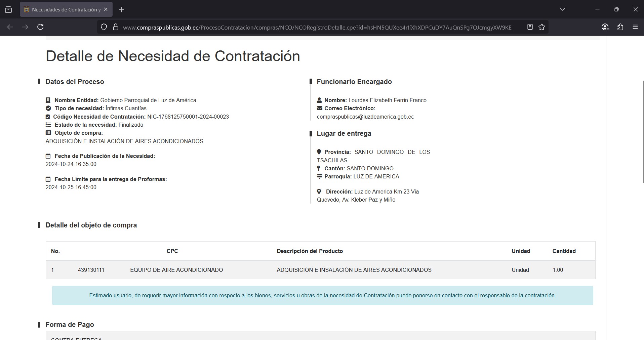Open tracking protection shield icon

click(104, 27)
